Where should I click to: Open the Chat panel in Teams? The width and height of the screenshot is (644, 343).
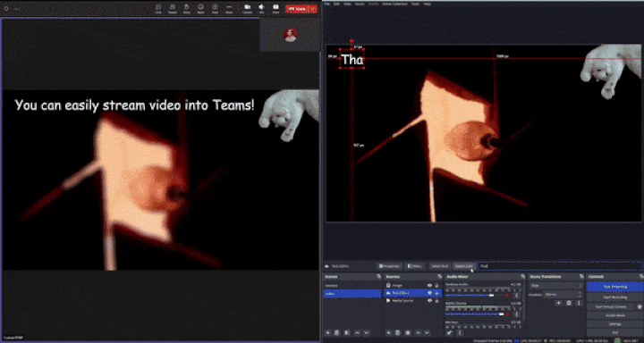[158, 8]
